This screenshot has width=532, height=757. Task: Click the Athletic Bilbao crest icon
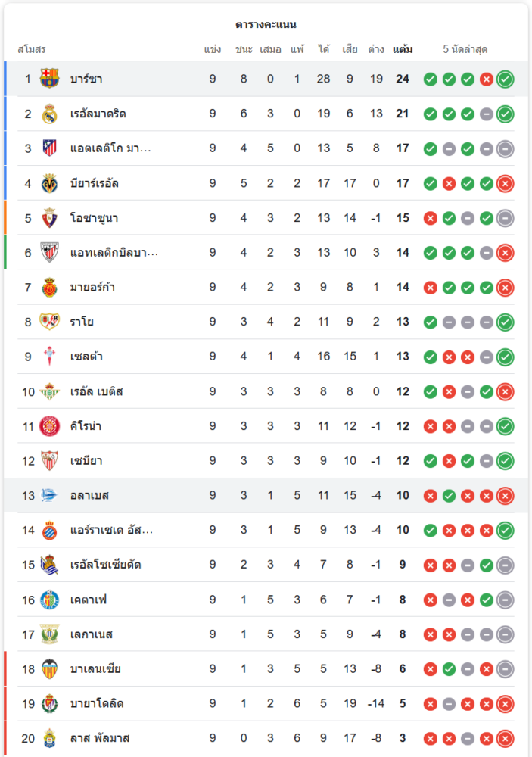[50, 252]
